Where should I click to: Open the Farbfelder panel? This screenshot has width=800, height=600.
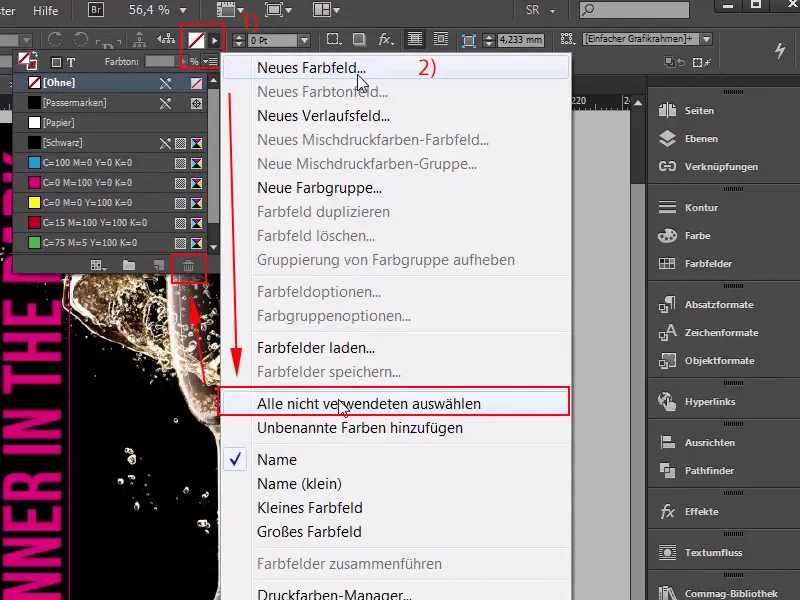pyautogui.click(x=708, y=263)
